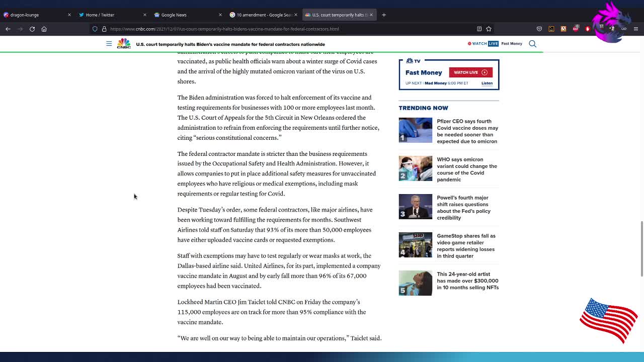Click Powell story thumbnail numbered 3
This screenshot has width=644, height=362.
click(x=415, y=207)
